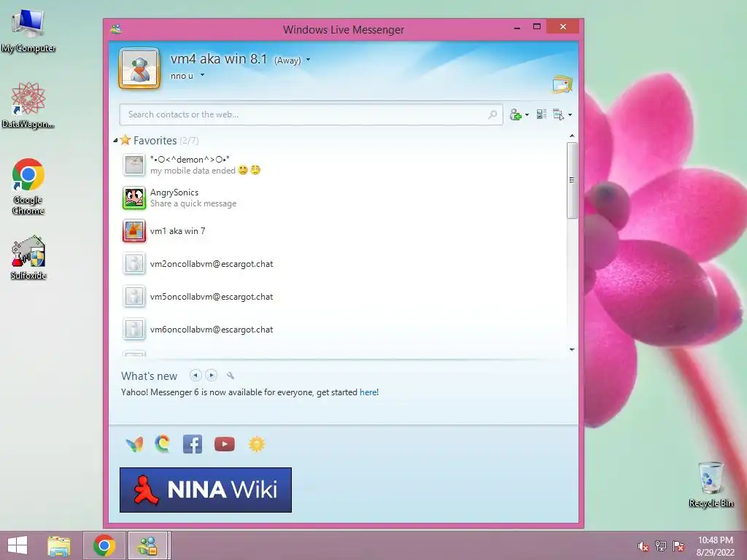Click personal message 'nno u'
Screen dimensions: 747x560
[x=182, y=76]
